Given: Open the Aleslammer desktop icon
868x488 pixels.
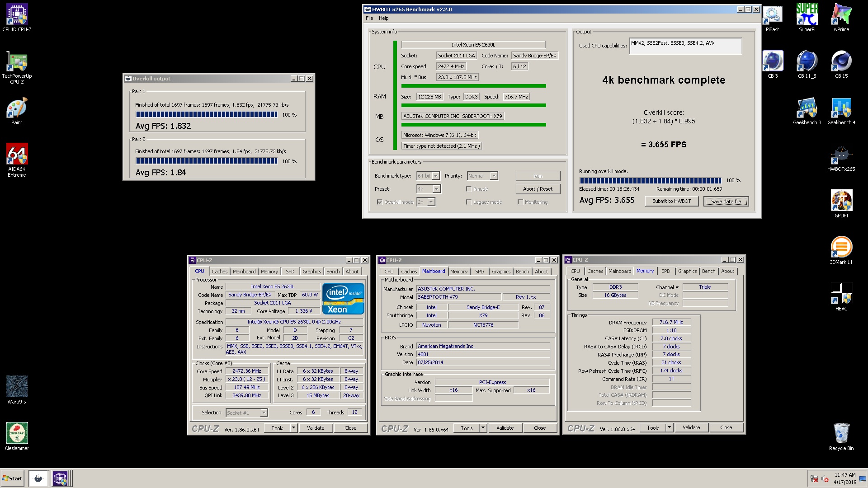Looking at the screenshot, I should click(17, 436).
